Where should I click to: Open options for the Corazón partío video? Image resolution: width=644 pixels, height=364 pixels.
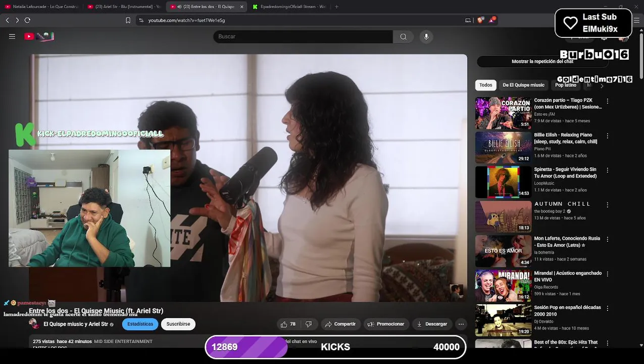tap(608, 101)
